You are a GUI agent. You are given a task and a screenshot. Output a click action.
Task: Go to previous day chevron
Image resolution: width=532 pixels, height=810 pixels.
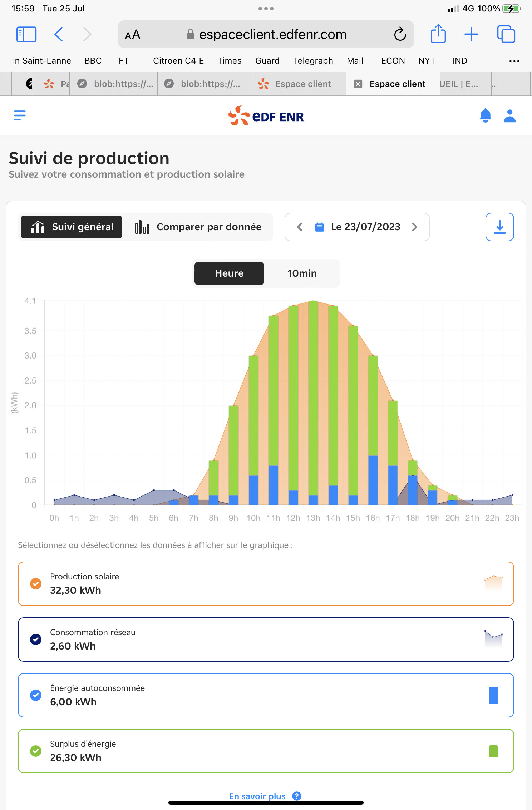[x=300, y=227]
